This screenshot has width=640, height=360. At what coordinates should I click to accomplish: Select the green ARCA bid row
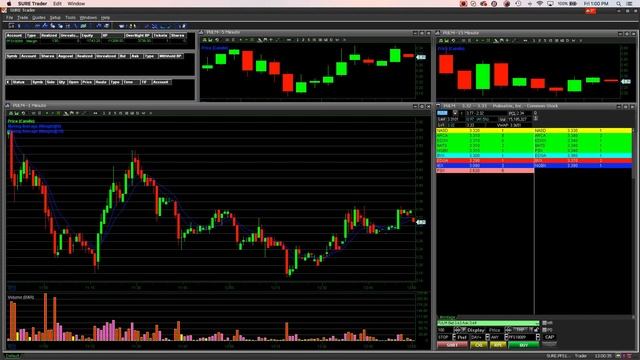485,136
